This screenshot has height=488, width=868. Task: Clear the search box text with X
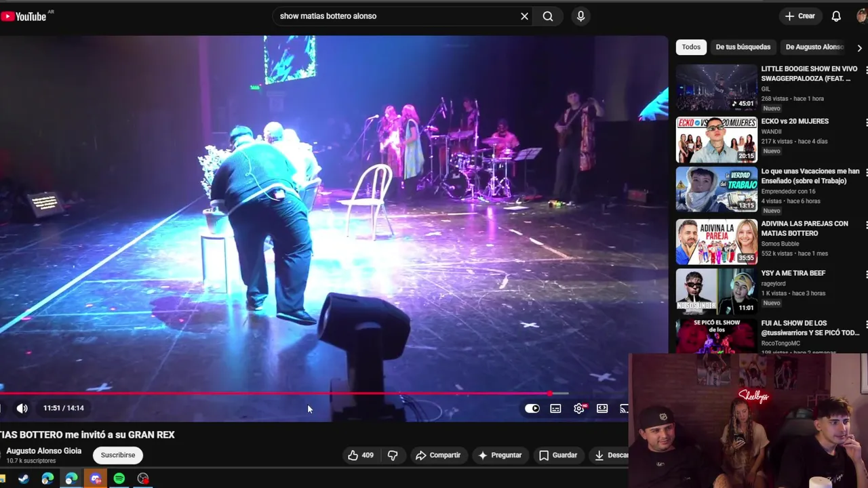524,16
